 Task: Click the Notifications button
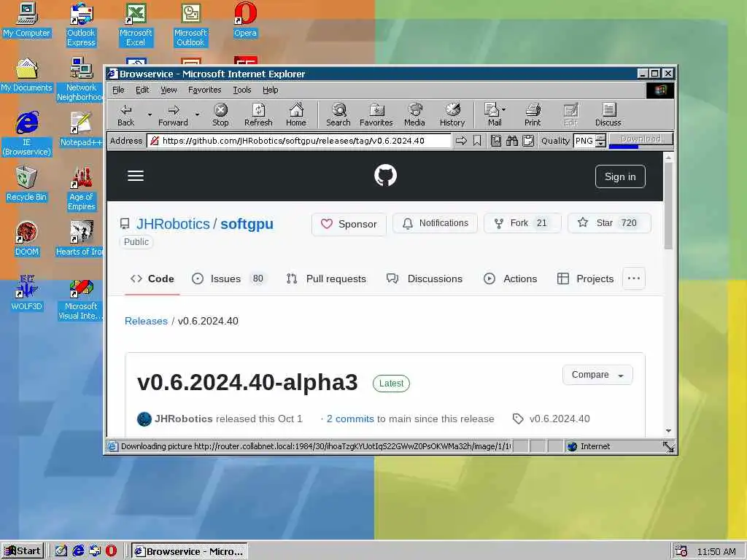click(435, 223)
